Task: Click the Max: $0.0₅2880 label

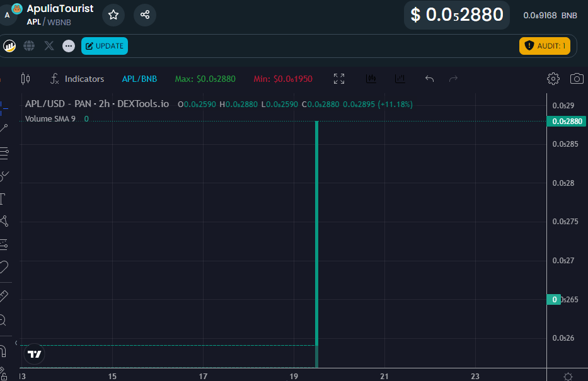Action: click(x=205, y=79)
